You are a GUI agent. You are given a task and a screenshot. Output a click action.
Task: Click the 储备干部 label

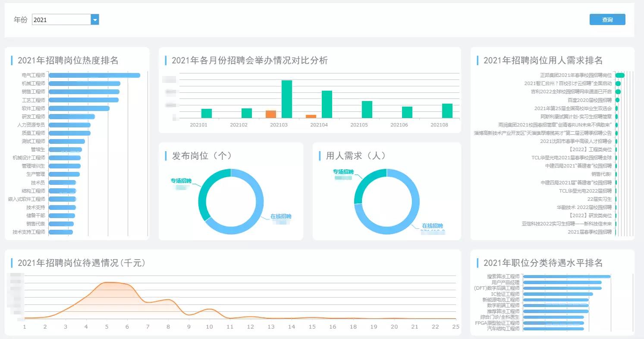point(35,215)
